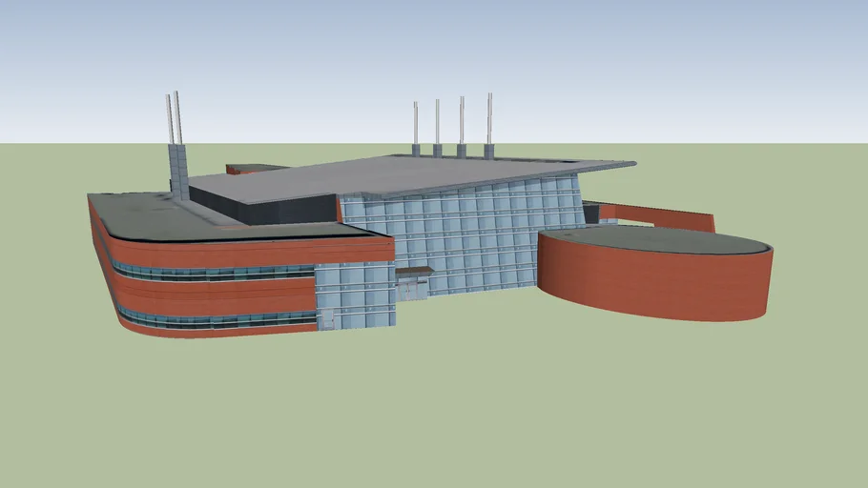The height and width of the screenshot is (488, 868).
Task: Click the glass corner panel beside brick wing
Action: pos(353,294)
